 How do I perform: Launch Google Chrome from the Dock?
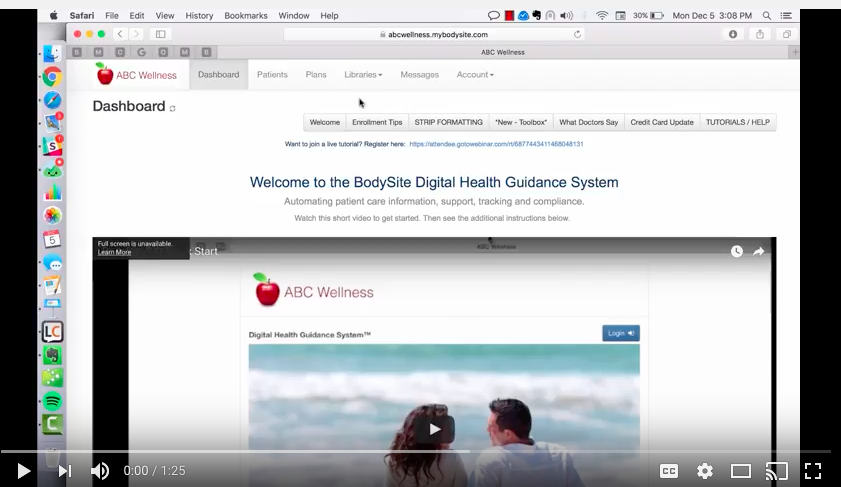click(52, 77)
